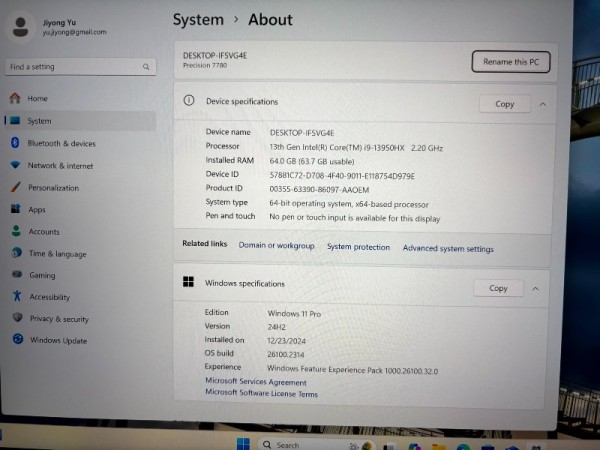This screenshot has height=450, width=600.
Task: Click the System type value 64-bit operating system
Action: [x=349, y=204]
